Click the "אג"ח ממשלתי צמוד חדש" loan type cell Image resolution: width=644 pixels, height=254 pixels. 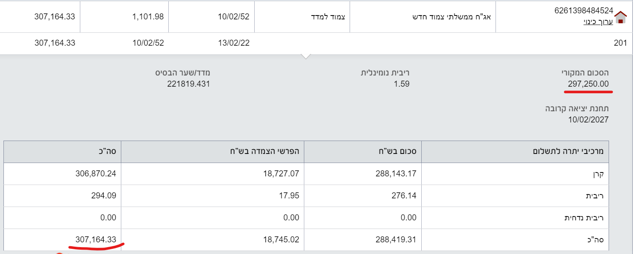[453, 17]
